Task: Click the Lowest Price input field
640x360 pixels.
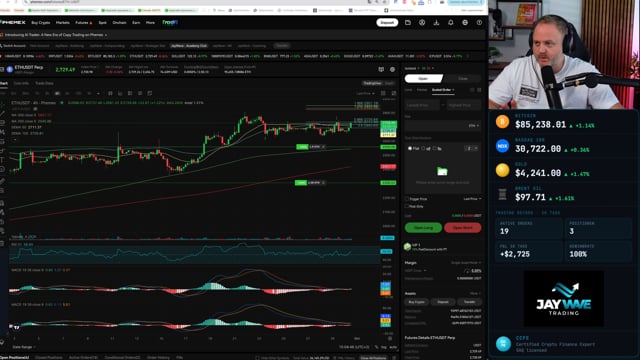Action: [x=422, y=105]
